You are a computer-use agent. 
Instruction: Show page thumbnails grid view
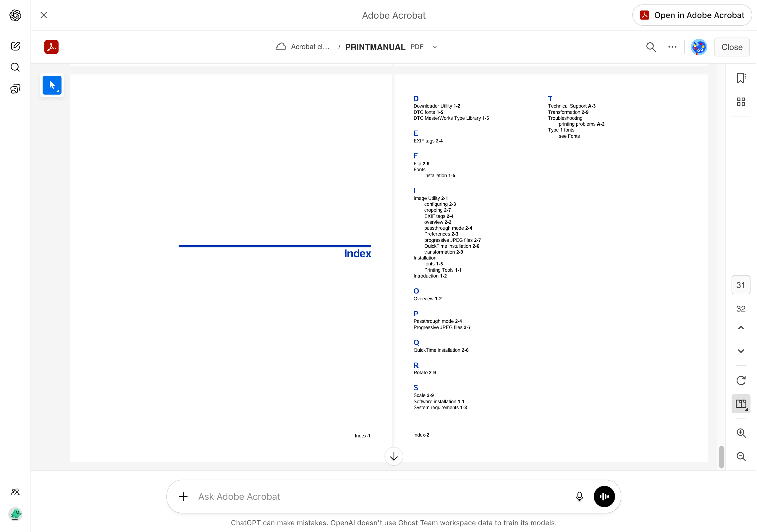point(740,101)
